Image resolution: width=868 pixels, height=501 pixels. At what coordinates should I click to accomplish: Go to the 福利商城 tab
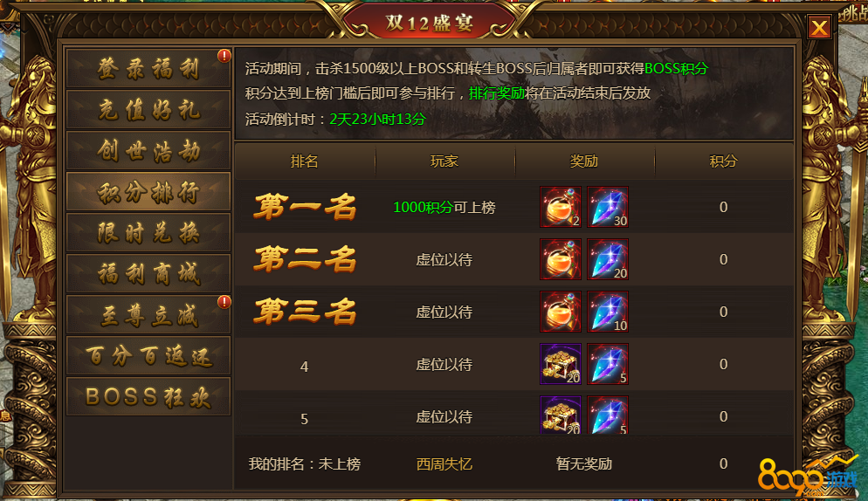click(x=148, y=273)
